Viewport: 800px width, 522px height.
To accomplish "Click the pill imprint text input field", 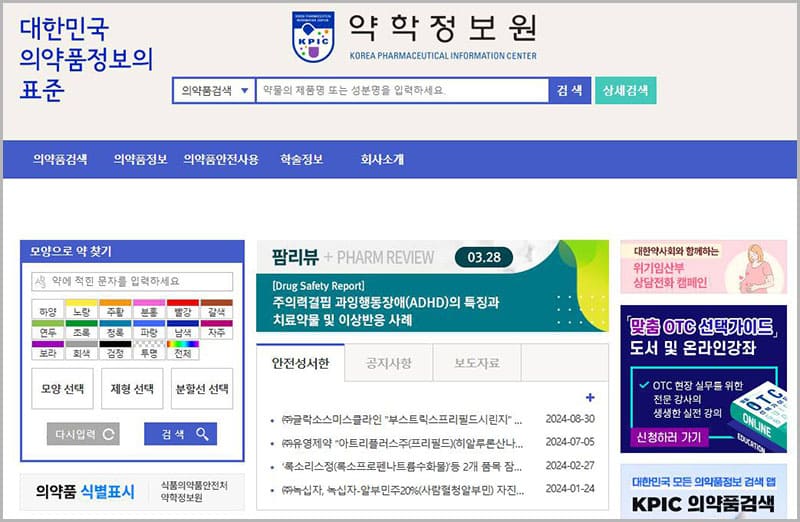I will click(132, 281).
